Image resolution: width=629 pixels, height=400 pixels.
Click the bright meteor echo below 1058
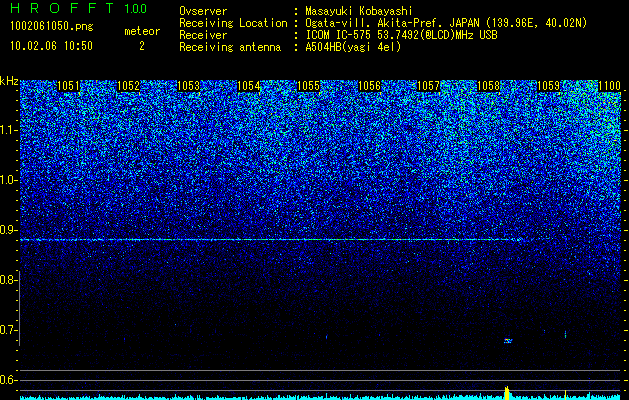tap(508, 341)
